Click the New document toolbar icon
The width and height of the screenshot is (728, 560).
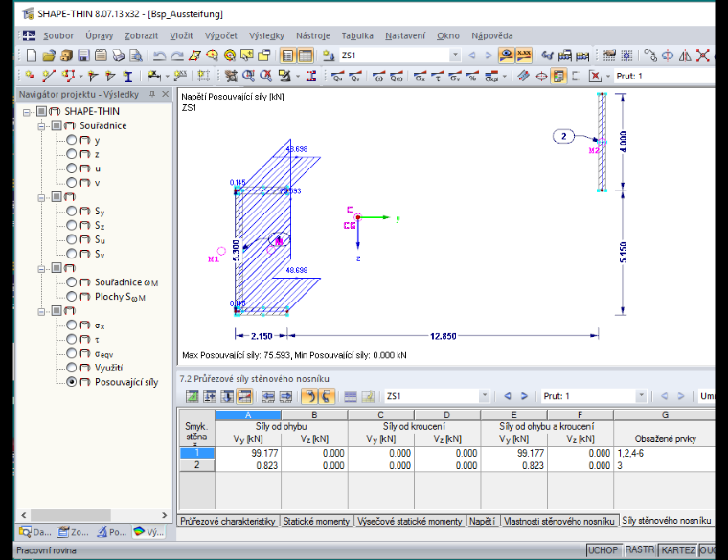click(x=31, y=56)
